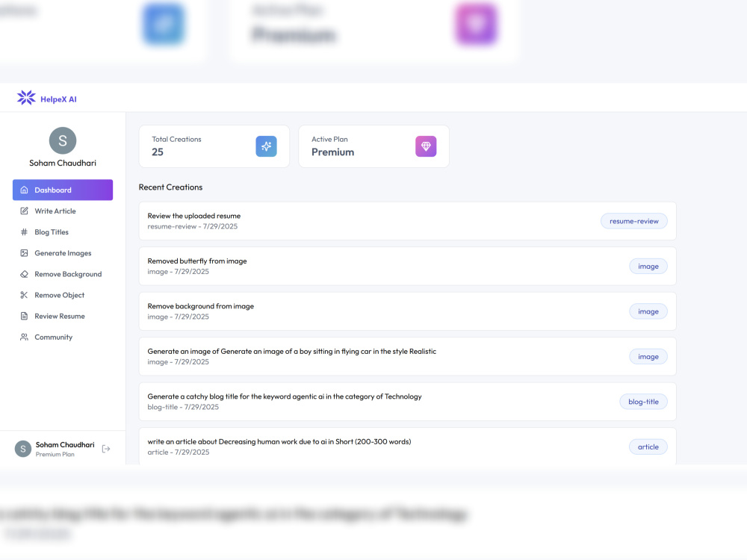Screen dimensions: 747x560
Task: Click the Dashboard home icon
Action: [x=25, y=190]
